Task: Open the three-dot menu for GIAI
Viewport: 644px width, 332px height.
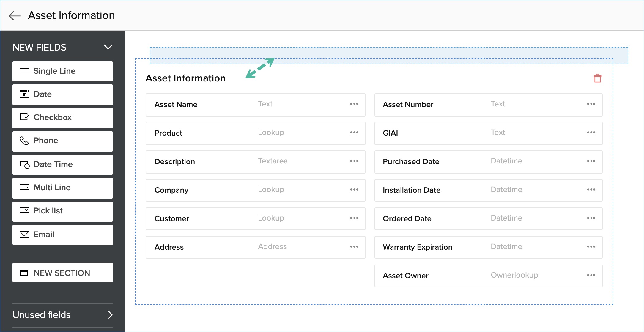Action: pyautogui.click(x=591, y=133)
